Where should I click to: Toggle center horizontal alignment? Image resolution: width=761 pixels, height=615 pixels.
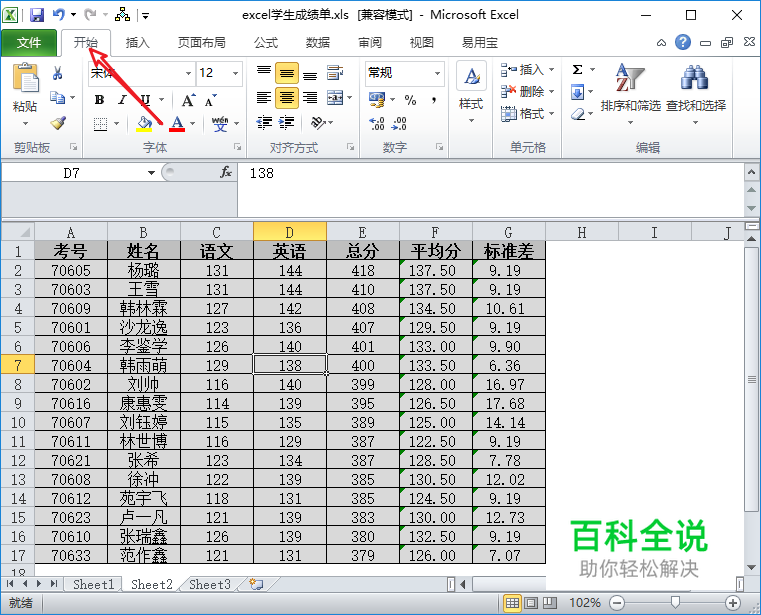pos(287,98)
